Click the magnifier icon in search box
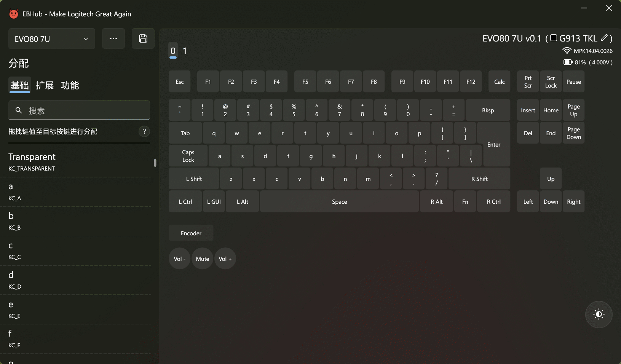Viewport: 621px width, 364px height. [x=19, y=110]
